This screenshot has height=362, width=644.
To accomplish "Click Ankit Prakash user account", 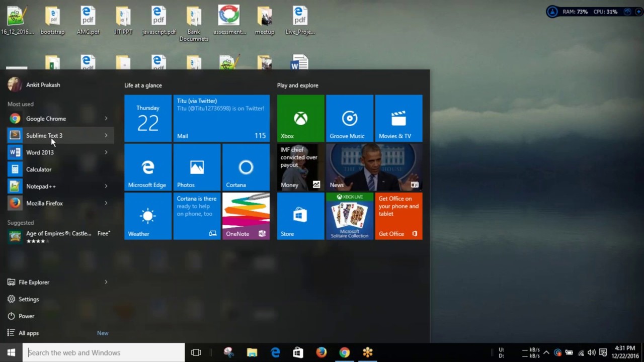I will (34, 85).
